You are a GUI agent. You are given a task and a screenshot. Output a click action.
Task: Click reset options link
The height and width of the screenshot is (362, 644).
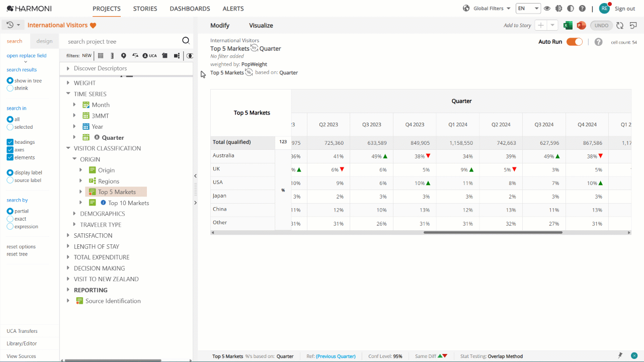[21, 247]
